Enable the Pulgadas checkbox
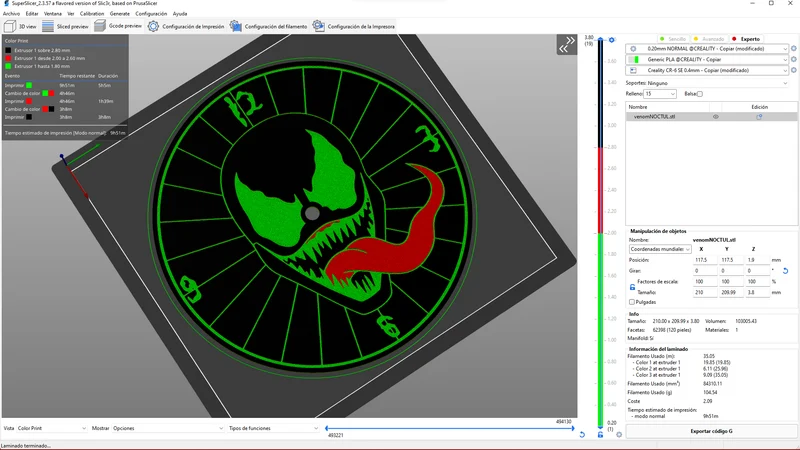This screenshot has height=450, width=800. click(x=632, y=302)
